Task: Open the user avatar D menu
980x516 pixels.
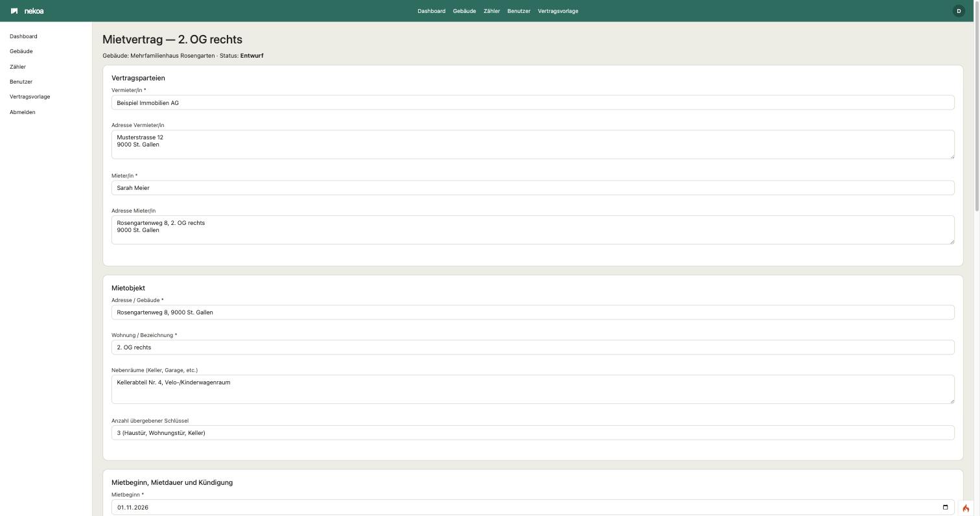Action: (959, 11)
